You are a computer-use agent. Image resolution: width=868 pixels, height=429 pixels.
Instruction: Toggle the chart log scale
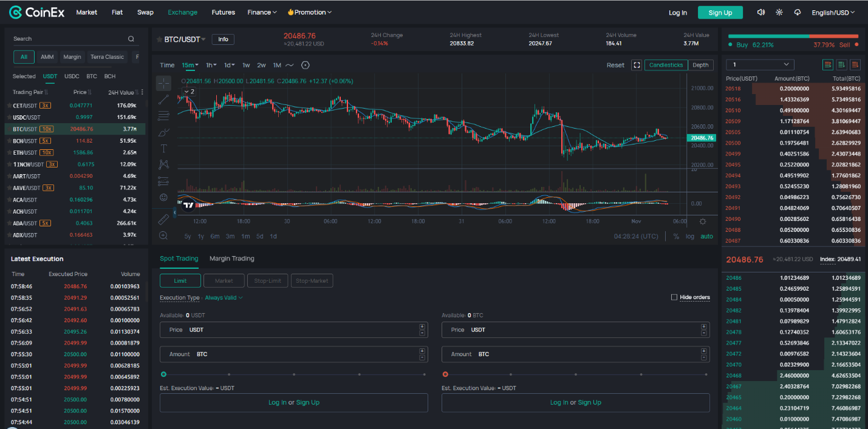690,237
